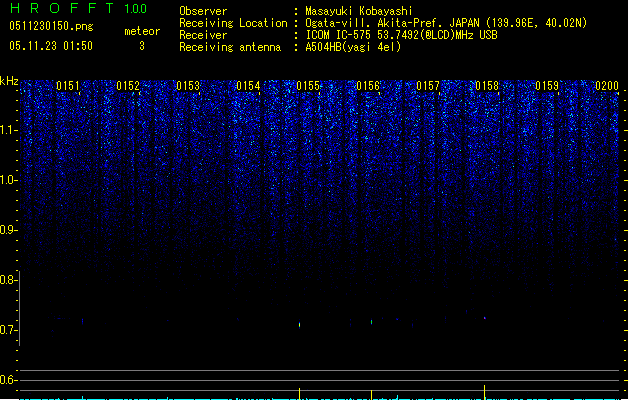Click the 0155 time marker
Viewport: 629px width, 400px height.
coord(308,86)
